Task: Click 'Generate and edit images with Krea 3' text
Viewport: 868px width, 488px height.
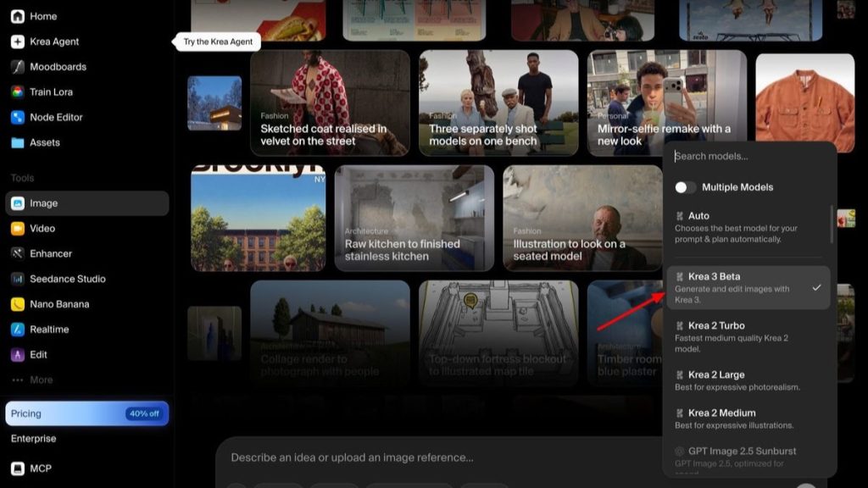Action: [732, 294]
